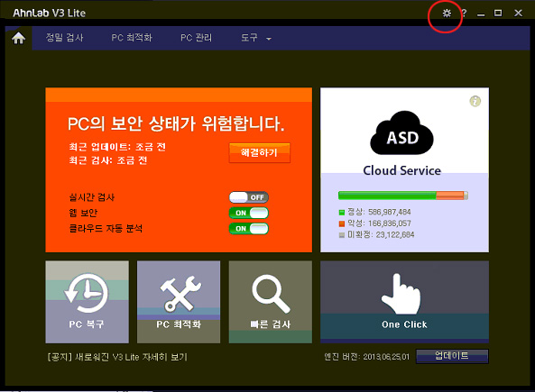535x392 pixels.
Task: Click the ASD cloud logo
Action: 402,133
